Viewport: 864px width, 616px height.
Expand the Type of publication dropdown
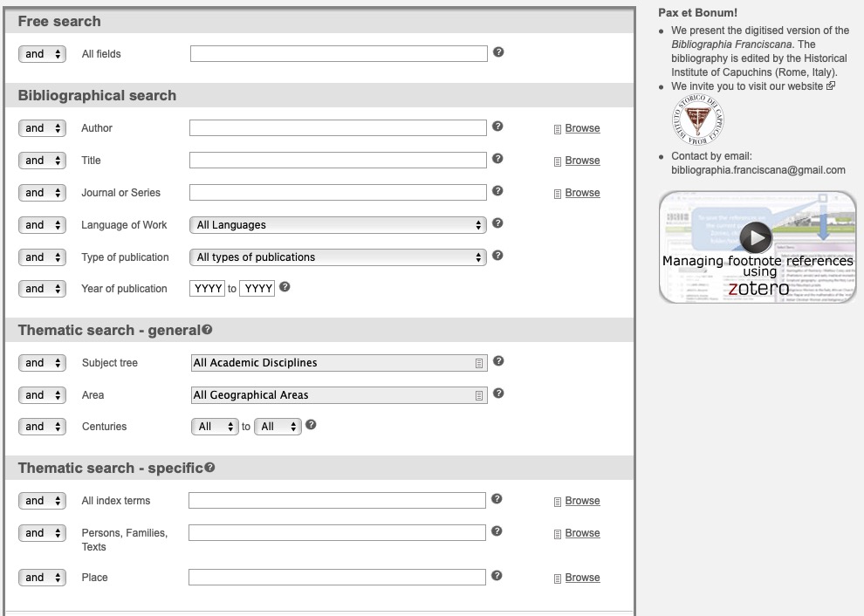[337, 257]
